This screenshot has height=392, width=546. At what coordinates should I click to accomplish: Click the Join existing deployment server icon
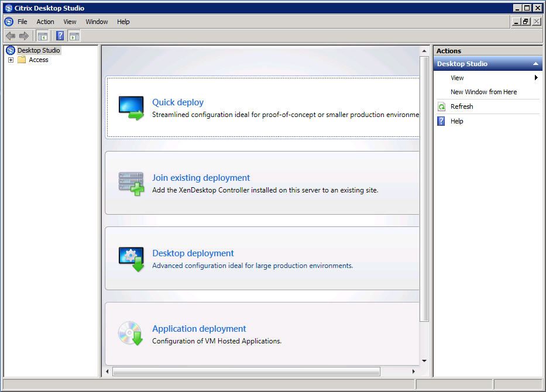coord(131,184)
